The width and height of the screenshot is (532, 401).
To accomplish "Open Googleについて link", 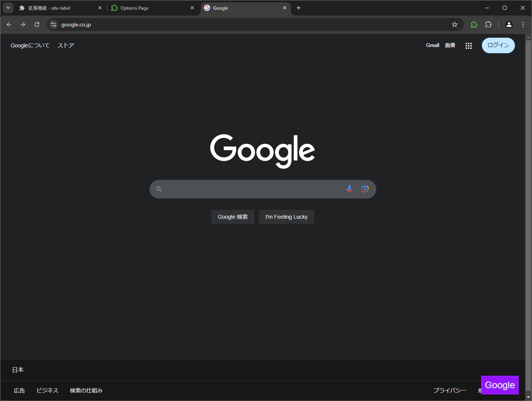I will click(x=30, y=45).
